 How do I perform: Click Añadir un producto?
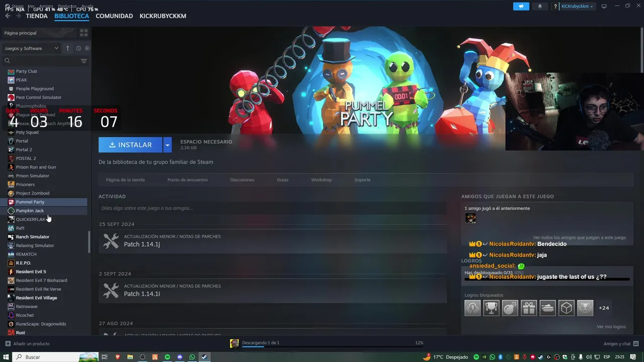[x=27, y=343]
